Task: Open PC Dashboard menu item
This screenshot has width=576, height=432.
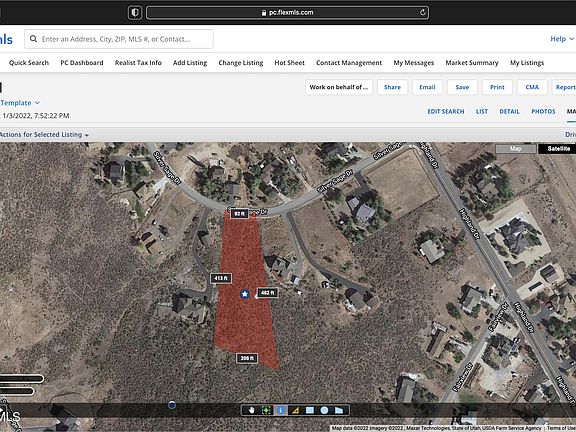Action: (x=82, y=63)
